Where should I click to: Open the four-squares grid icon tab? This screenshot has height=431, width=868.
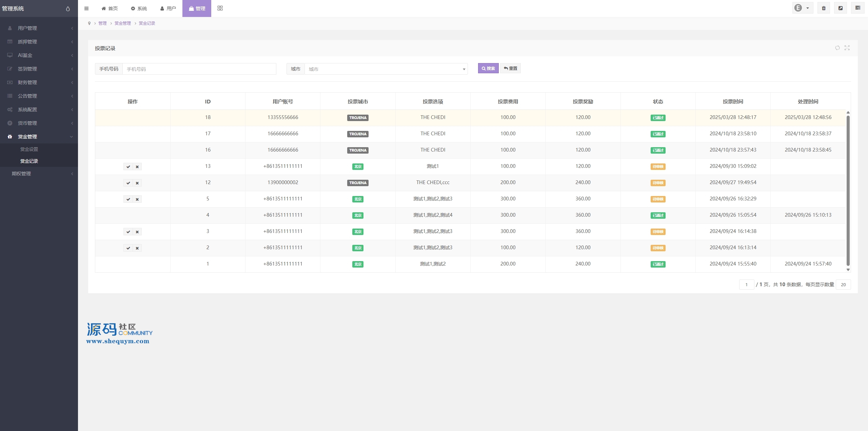click(x=220, y=8)
